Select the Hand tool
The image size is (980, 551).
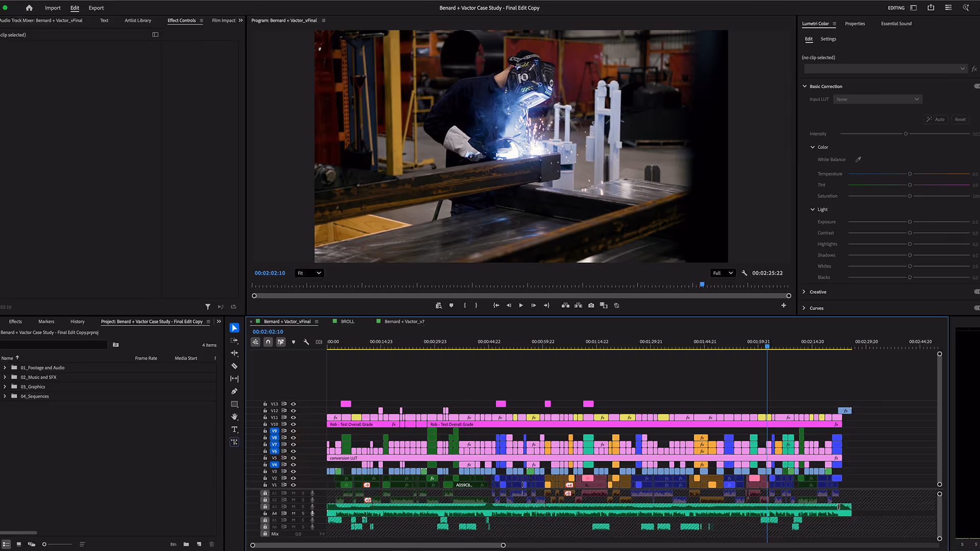pos(234,416)
